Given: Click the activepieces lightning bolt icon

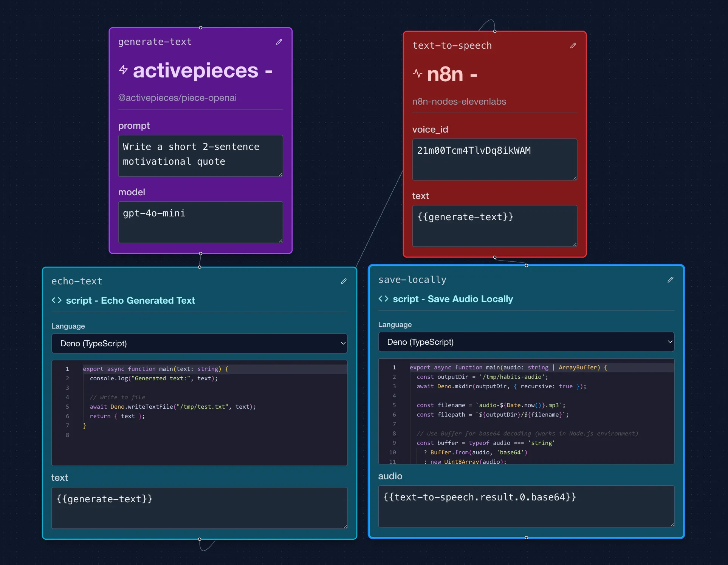Looking at the screenshot, I should click(x=123, y=70).
